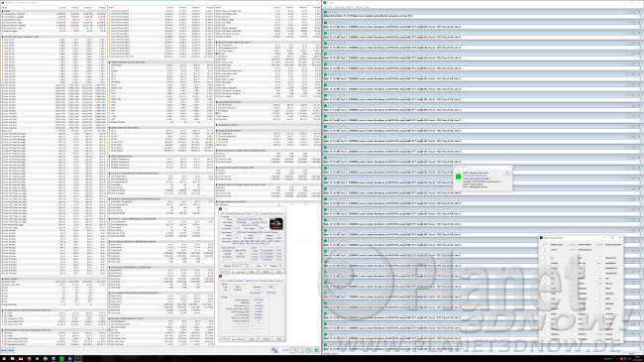Switch to Bench tab in upper CPU-Z window
The image size is (644, 362).
click(x=271, y=213)
